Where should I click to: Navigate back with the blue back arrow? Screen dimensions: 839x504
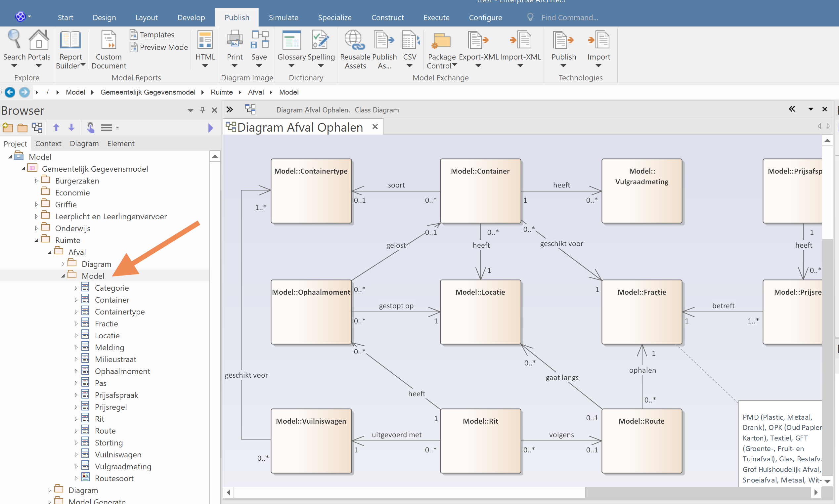point(10,92)
